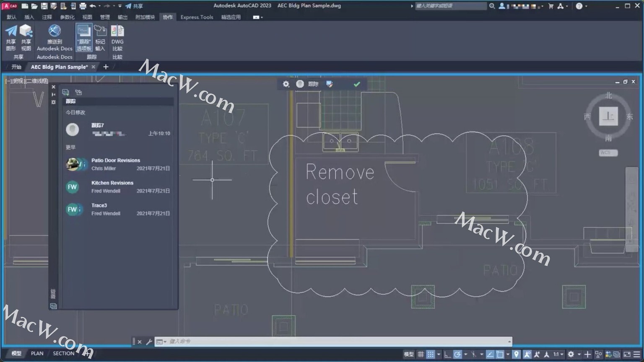The height and width of the screenshot is (362, 644).
Task: Open the 1:1 annotation scale dropdown
Action: click(558, 354)
